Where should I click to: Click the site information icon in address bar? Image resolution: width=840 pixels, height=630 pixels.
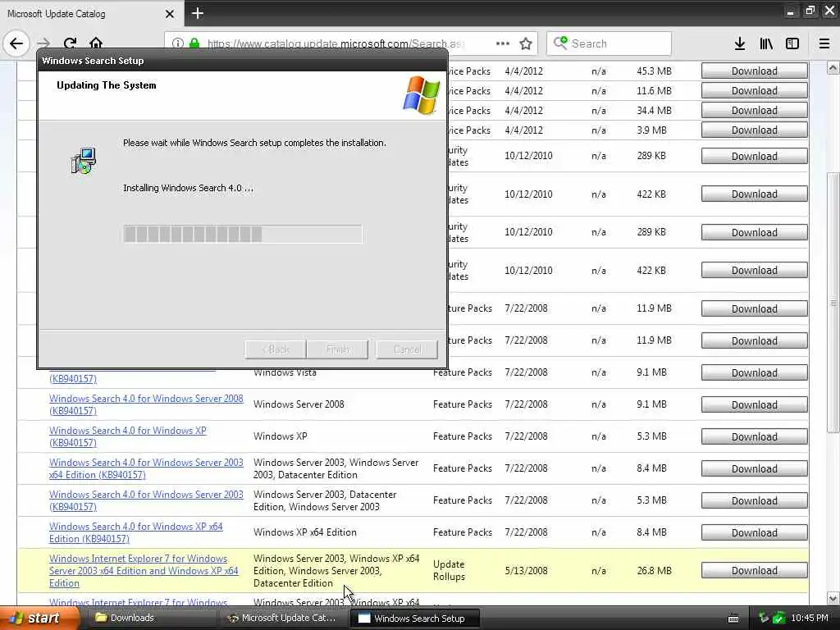coord(178,43)
